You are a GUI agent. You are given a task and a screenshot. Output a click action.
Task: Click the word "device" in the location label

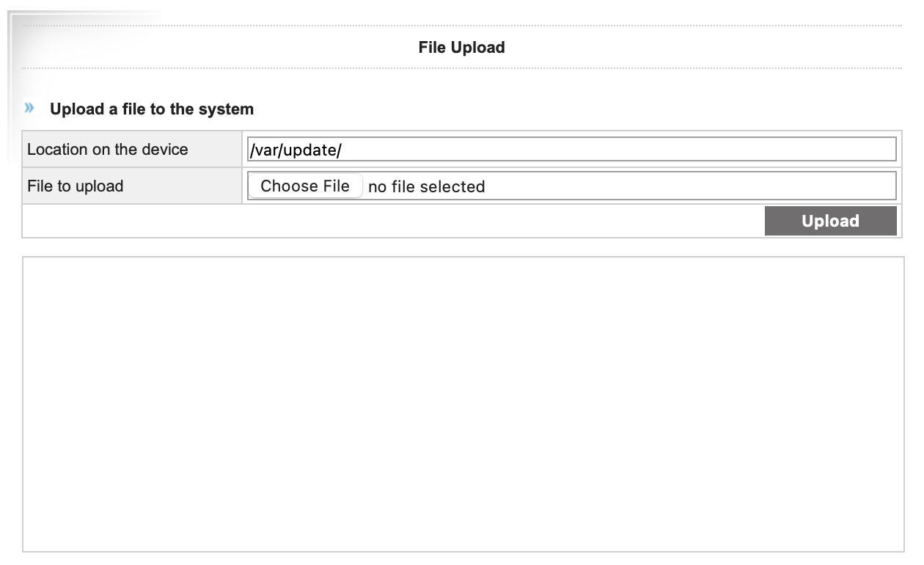164,150
